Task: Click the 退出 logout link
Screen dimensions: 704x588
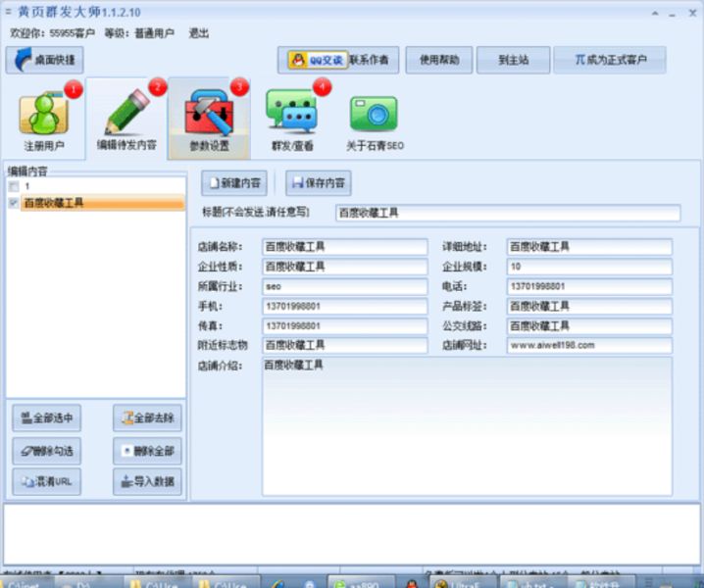Action: point(196,33)
